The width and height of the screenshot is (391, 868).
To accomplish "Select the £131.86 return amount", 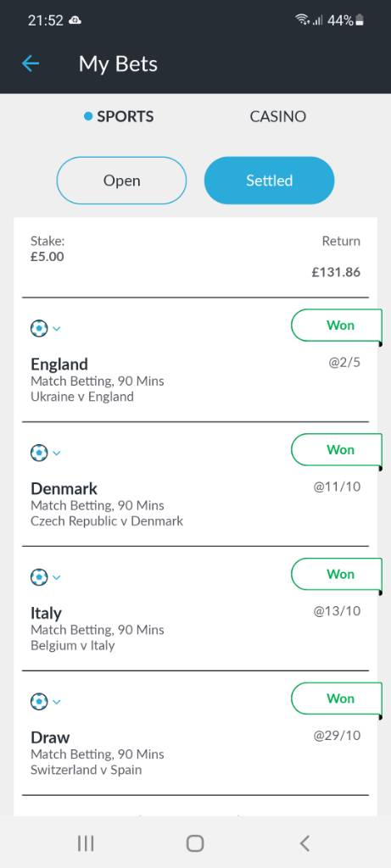I will tap(336, 272).
